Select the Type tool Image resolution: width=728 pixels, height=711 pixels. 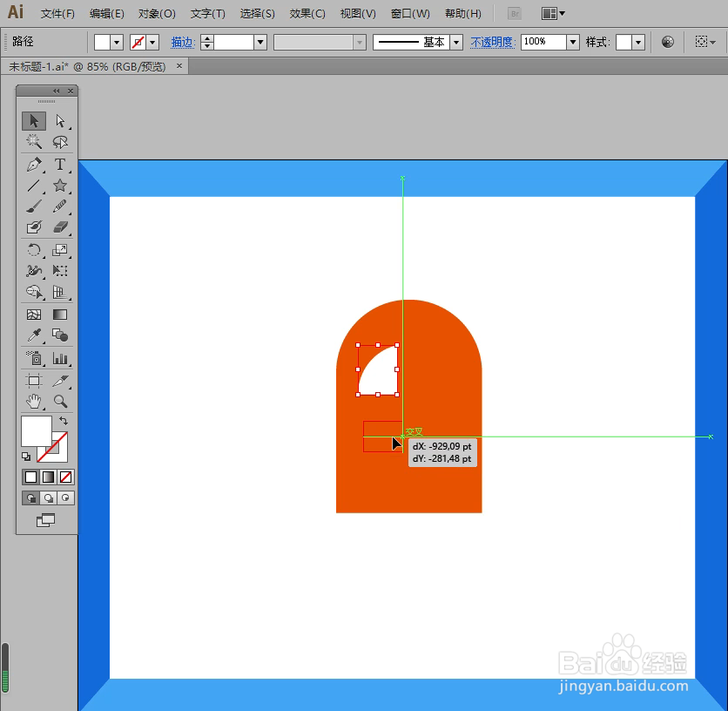pos(60,165)
